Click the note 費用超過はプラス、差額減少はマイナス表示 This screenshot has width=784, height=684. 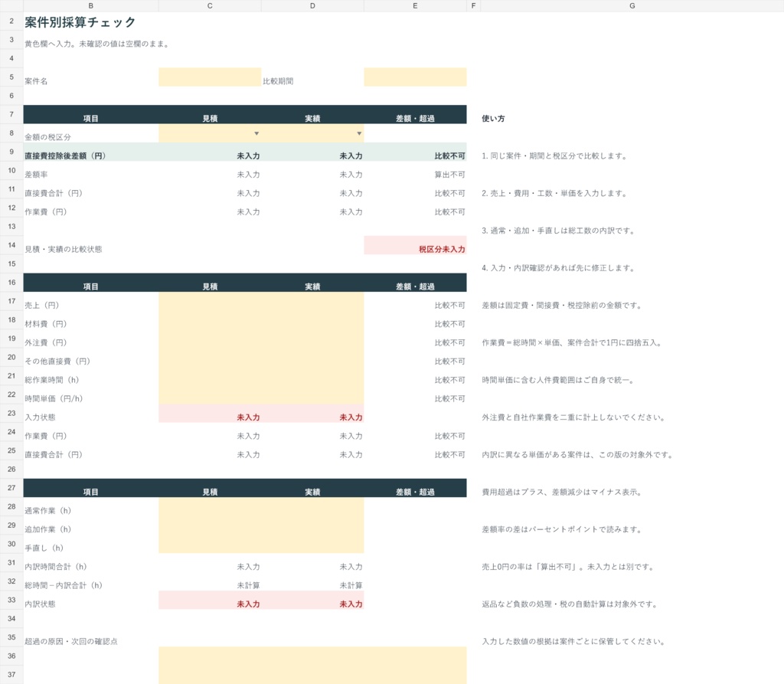click(x=561, y=493)
